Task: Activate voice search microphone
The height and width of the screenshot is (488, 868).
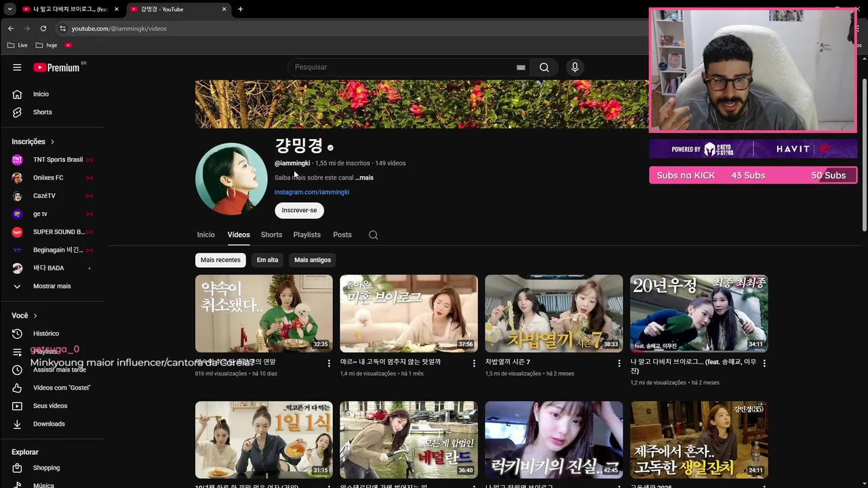Action: [574, 67]
